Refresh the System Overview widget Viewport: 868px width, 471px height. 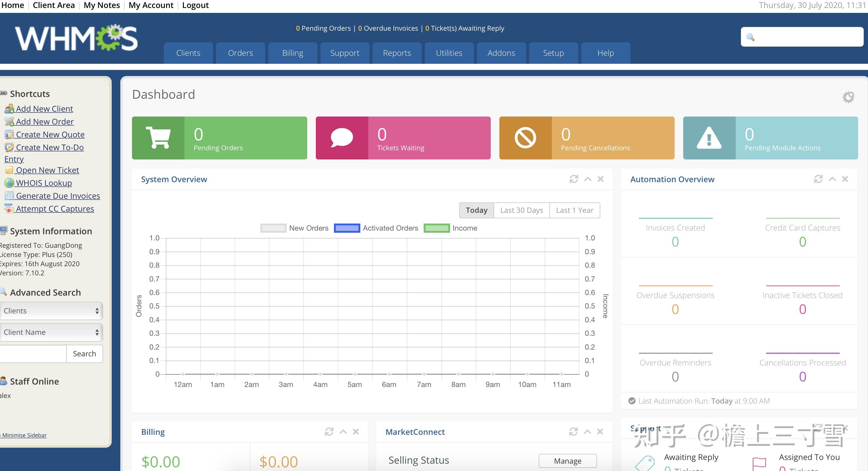pos(574,179)
